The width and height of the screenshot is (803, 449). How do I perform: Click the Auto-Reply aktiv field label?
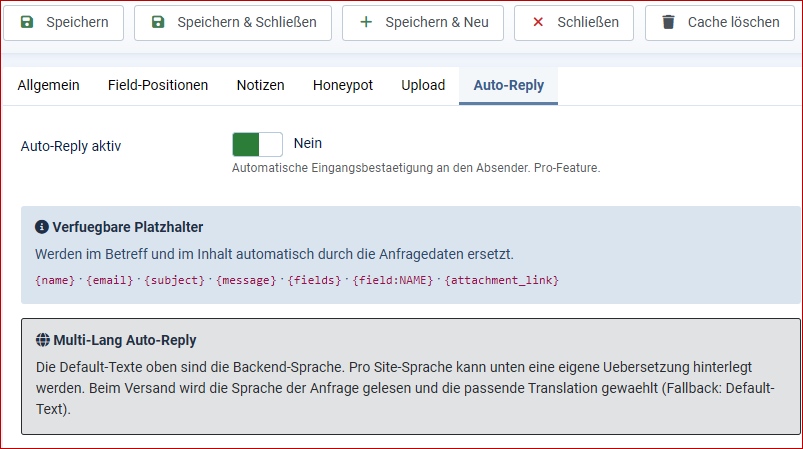(71, 146)
